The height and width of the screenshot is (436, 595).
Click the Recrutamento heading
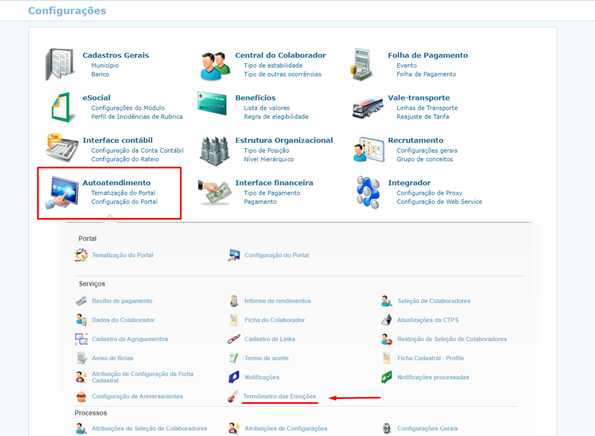point(416,140)
